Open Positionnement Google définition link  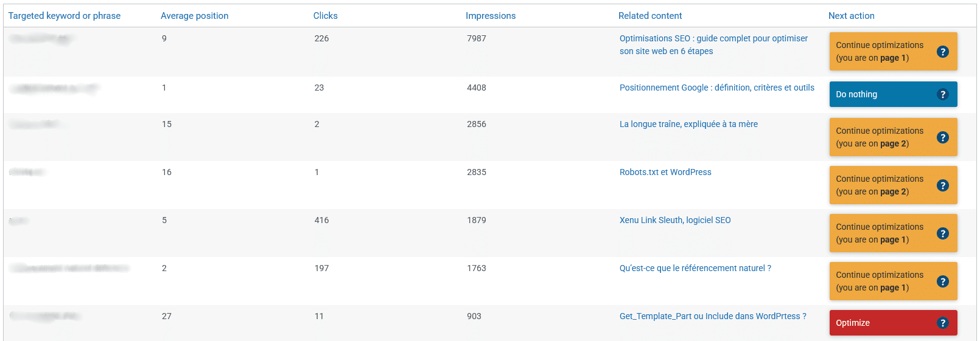pos(717,88)
